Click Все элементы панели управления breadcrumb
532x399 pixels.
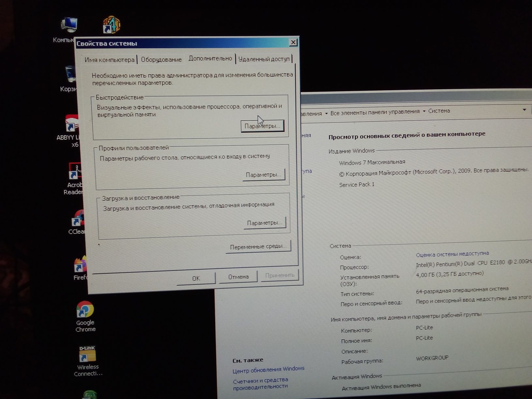point(375,112)
